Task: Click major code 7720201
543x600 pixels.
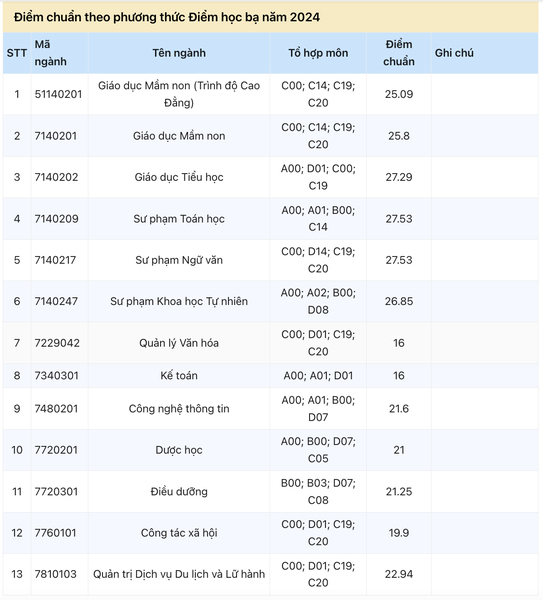Action: coord(56,450)
